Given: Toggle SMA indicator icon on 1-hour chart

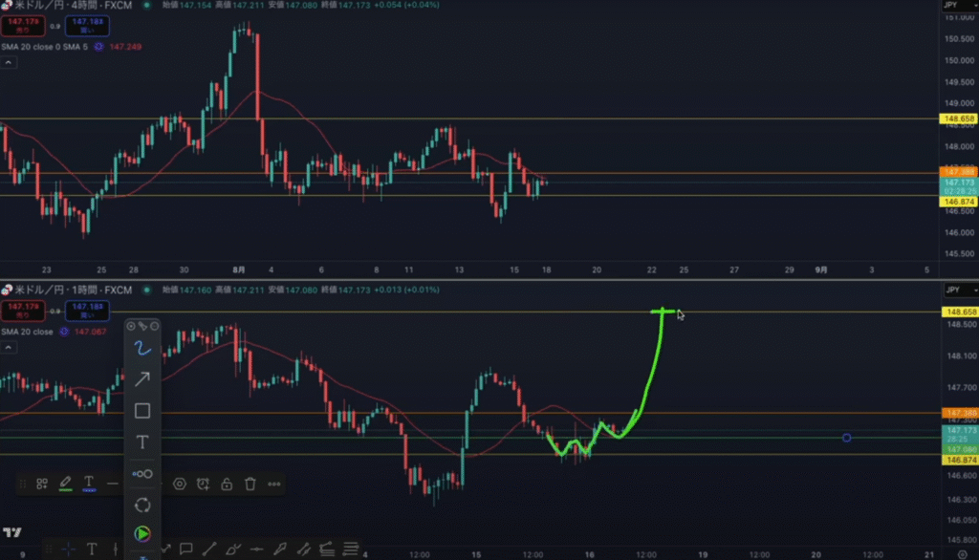Looking at the screenshot, I should [64, 332].
